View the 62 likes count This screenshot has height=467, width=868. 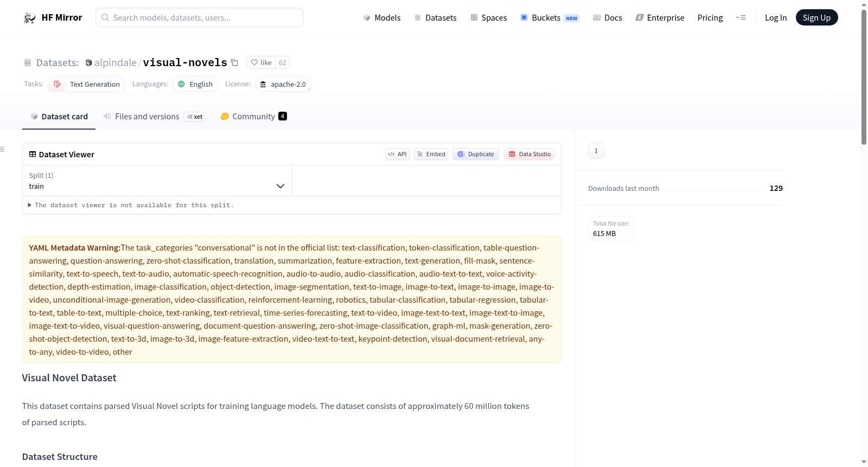coord(282,62)
